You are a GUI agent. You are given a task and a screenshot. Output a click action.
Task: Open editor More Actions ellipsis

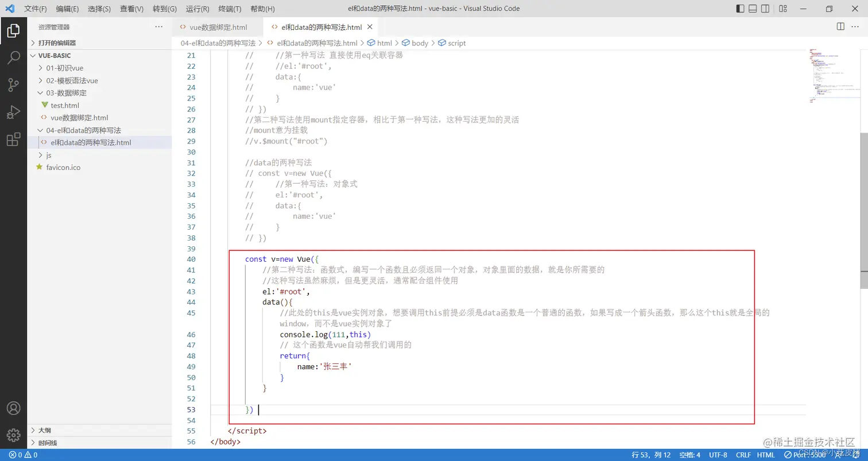click(x=855, y=26)
